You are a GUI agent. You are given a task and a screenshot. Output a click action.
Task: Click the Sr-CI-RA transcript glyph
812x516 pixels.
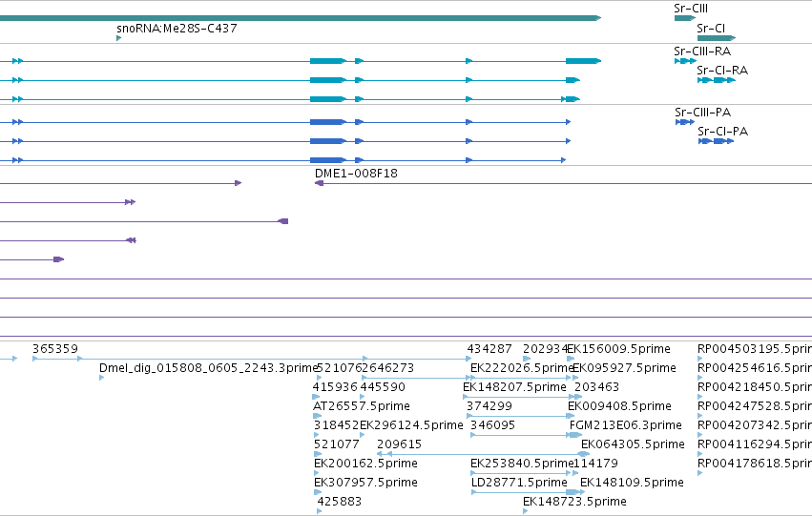coord(717,80)
